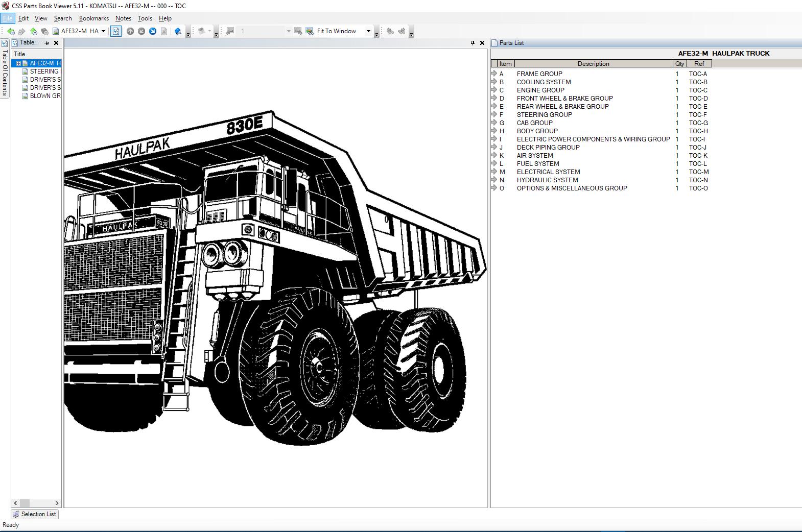Click the arrow icon for FRAME GROUP row
The width and height of the screenshot is (802, 532).
pos(494,74)
